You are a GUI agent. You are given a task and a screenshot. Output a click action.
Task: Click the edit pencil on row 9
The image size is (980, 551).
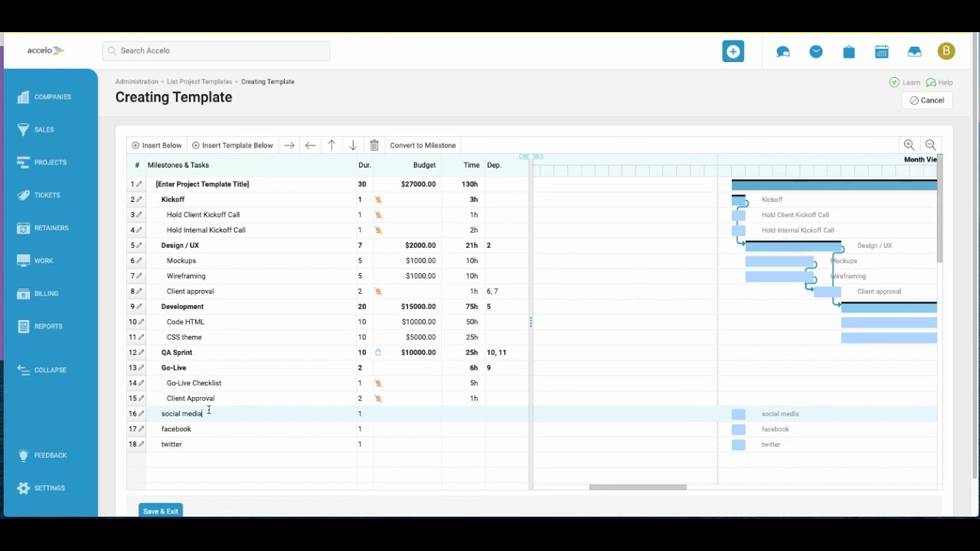point(139,307)
